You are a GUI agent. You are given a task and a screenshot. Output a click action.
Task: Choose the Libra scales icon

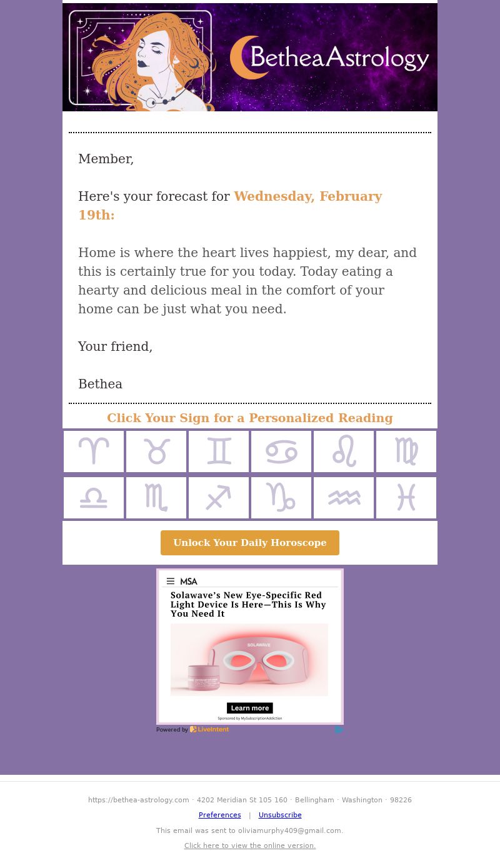94,498
